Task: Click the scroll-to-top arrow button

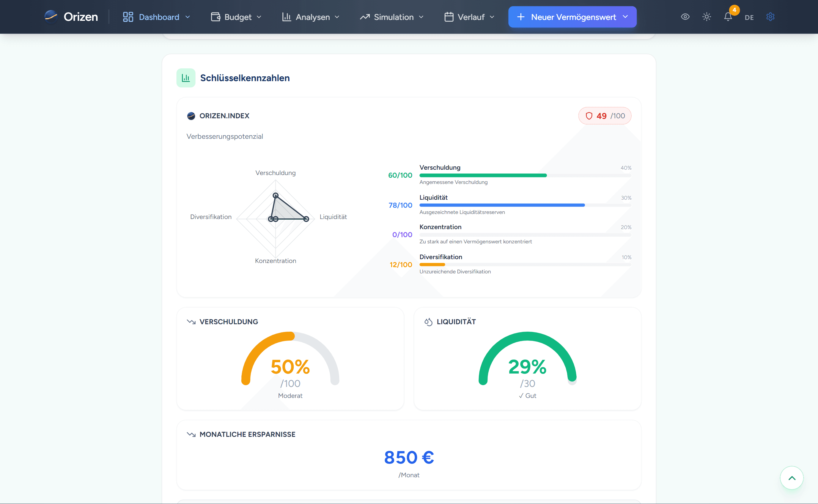Action: coord(792,478)
